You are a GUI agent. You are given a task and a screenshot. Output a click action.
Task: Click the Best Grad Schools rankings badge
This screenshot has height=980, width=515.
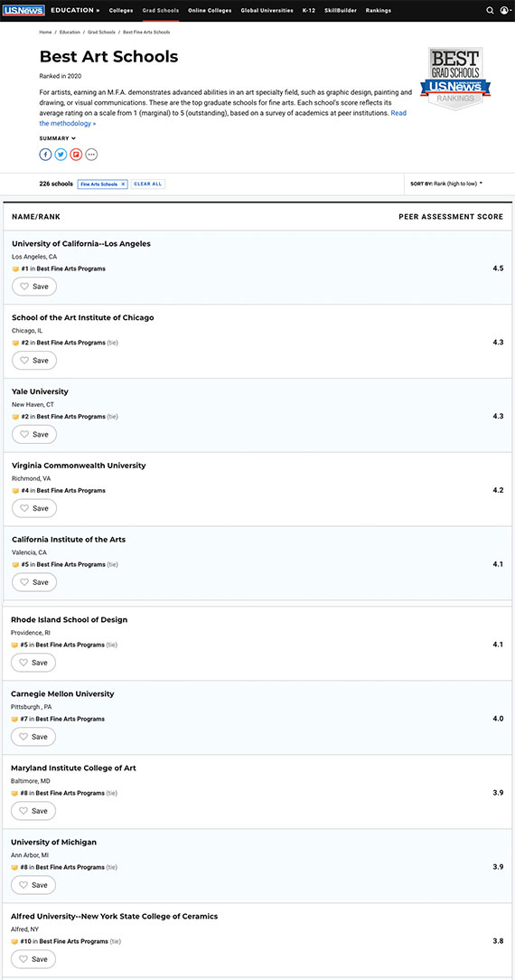[x=455, y=78]
